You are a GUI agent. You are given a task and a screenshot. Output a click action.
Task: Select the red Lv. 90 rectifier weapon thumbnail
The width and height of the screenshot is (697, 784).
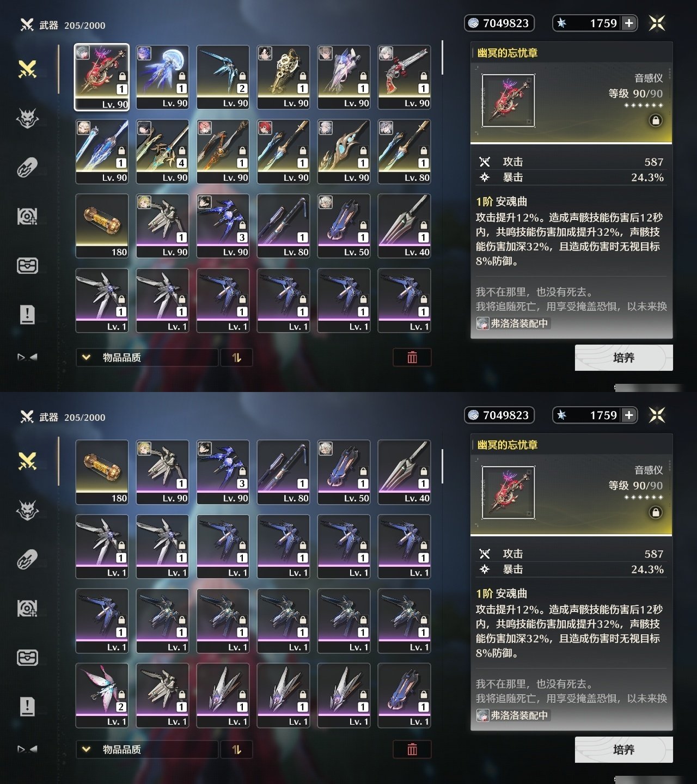pyautogui.click(x=102, y=77)
